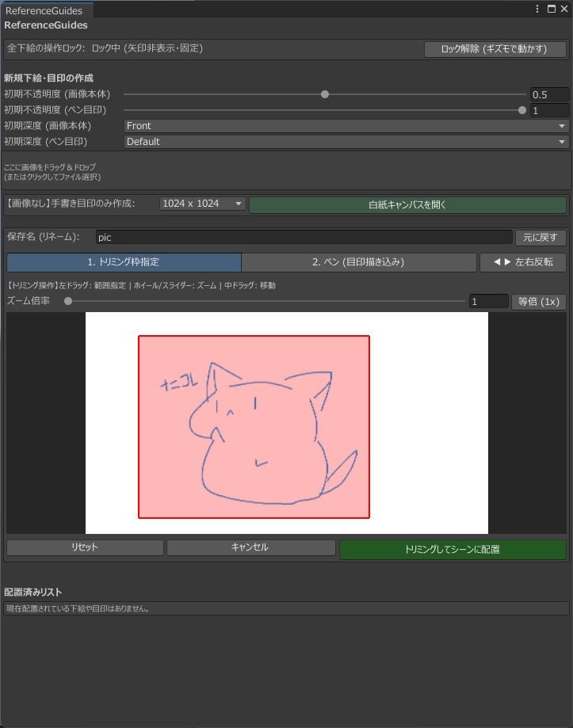
Task: Click the キャンセル button
Action: click(x=250, y=547)
